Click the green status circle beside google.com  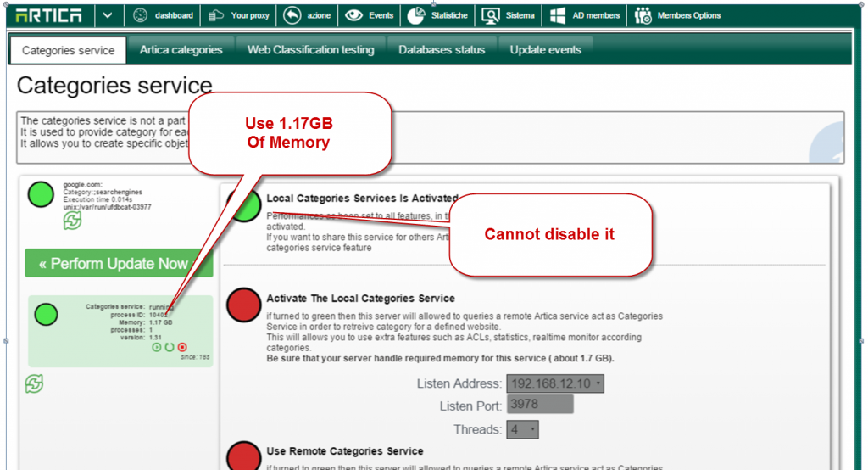[41, 194]
